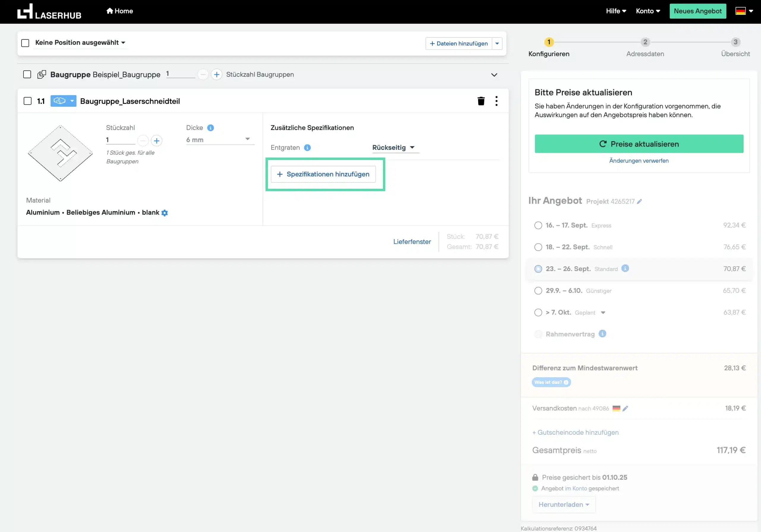Screen dimensions: 761x532
Task: Delete the Baugruppe_Laserschneidteil position with the trash icon
Action: tap(481, 101)
